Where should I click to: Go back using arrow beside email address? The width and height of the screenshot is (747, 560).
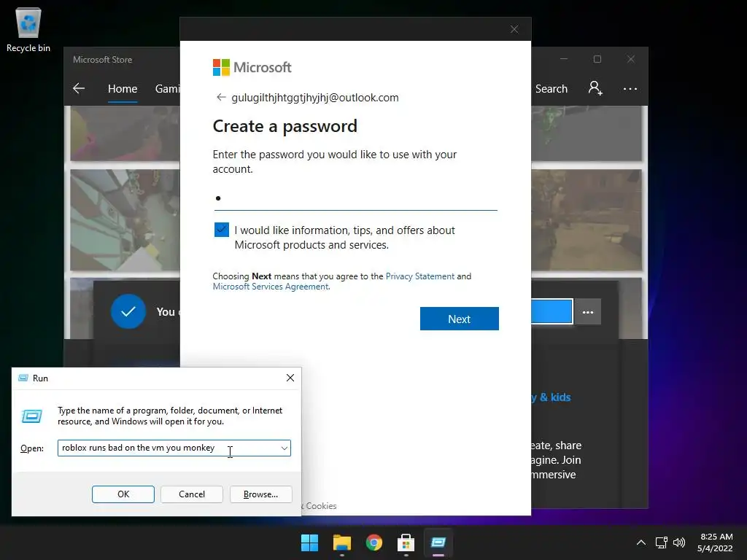pyautogui.click(x=220, y=97)
